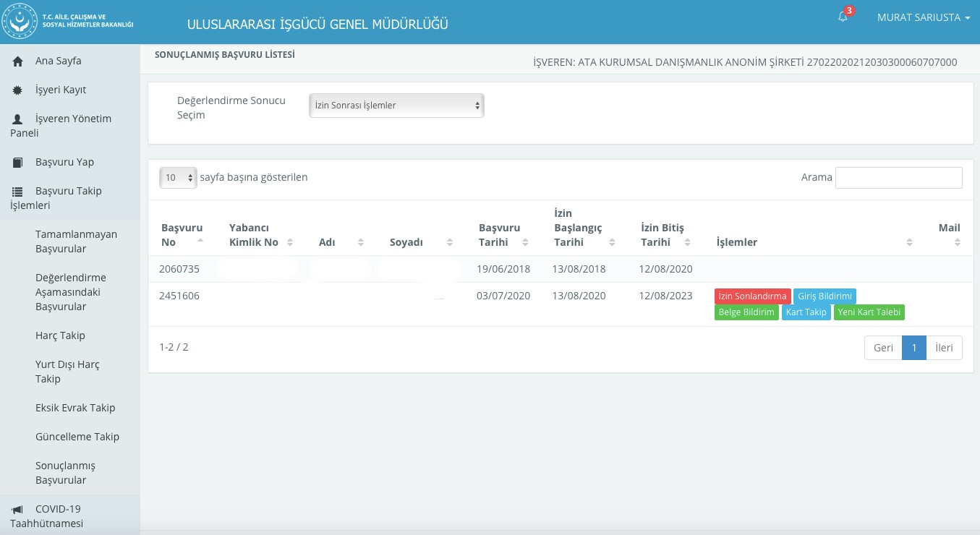Screen dimensions: 980x535
Task: Open Harç Takip submenu
Action: click(x=60, y=335)
